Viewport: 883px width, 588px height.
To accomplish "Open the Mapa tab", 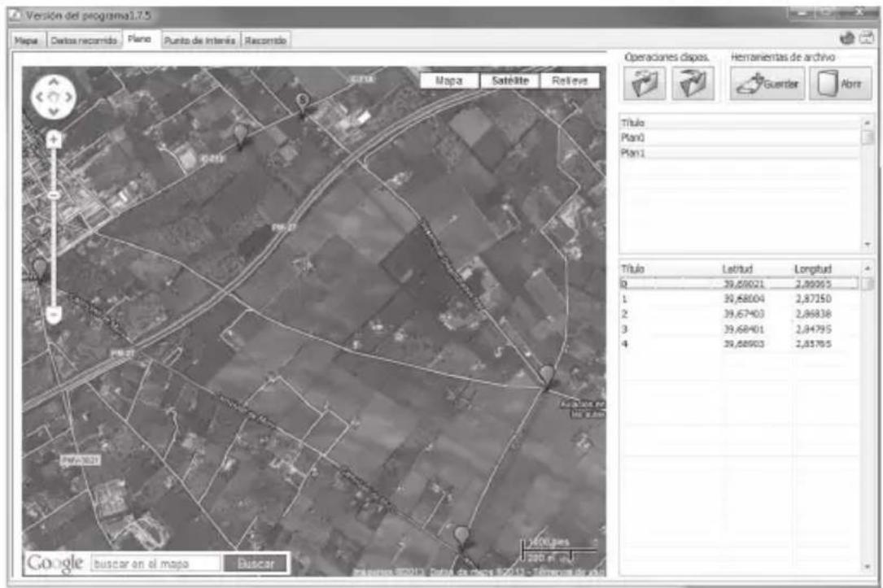I will (x=26, y=41).
